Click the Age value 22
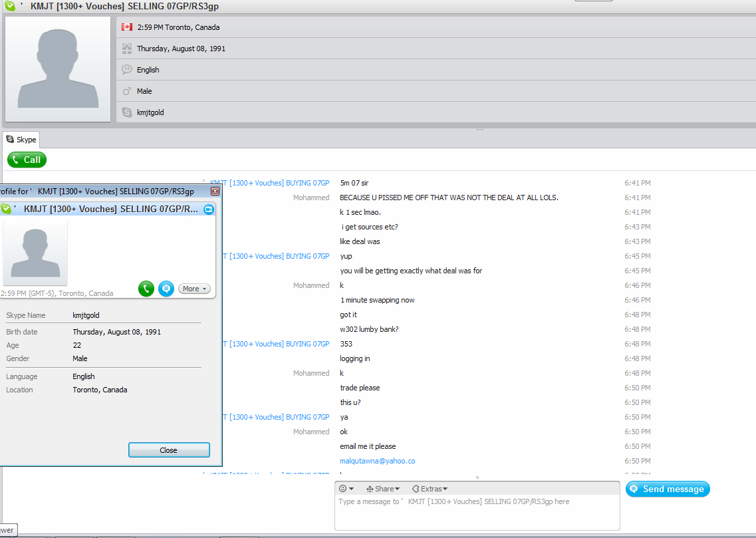 coord(77,345)
